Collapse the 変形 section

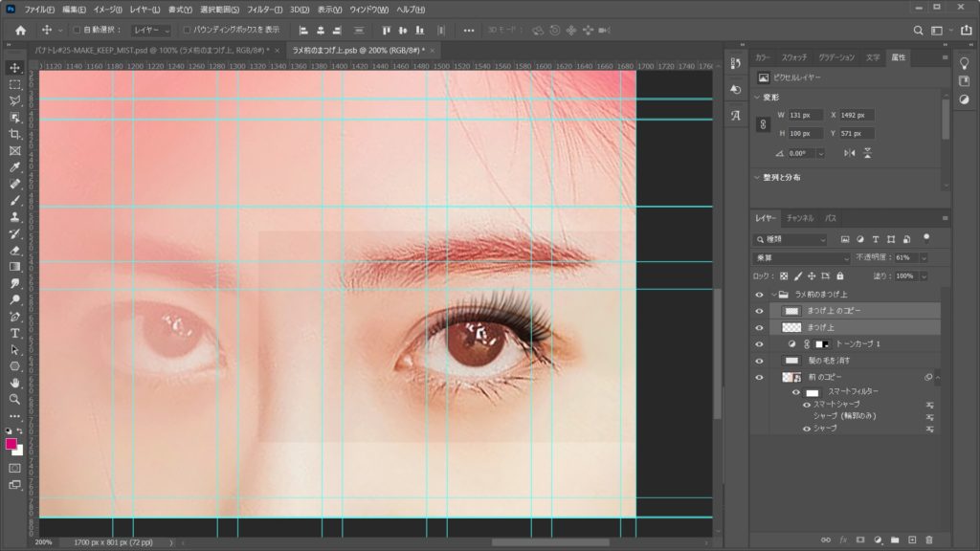coord(758,98)
